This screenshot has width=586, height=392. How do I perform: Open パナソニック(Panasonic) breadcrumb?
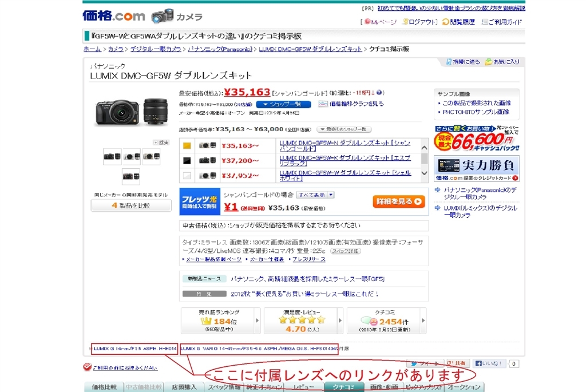220,49
